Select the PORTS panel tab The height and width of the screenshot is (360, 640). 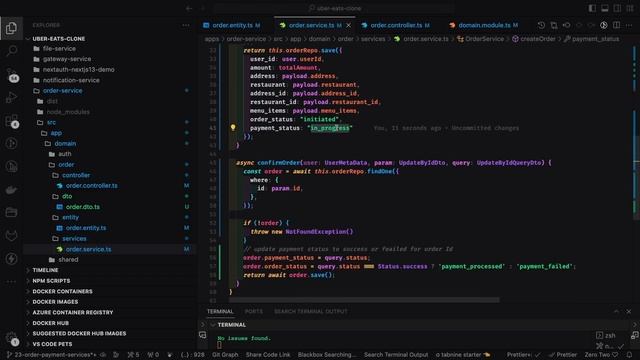(x=253, y=311)
